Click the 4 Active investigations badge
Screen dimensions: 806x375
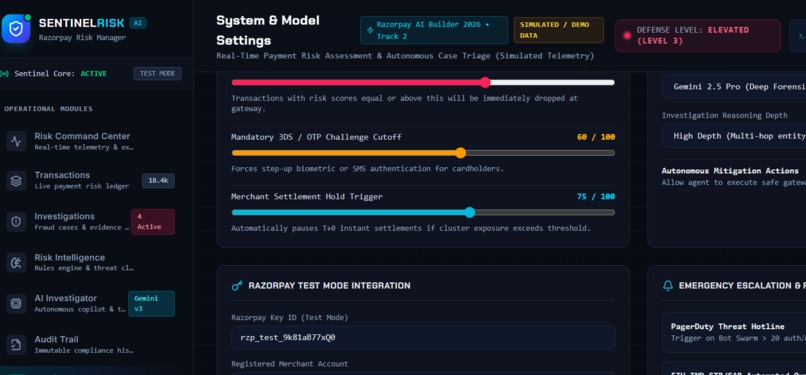coord(153,221)
